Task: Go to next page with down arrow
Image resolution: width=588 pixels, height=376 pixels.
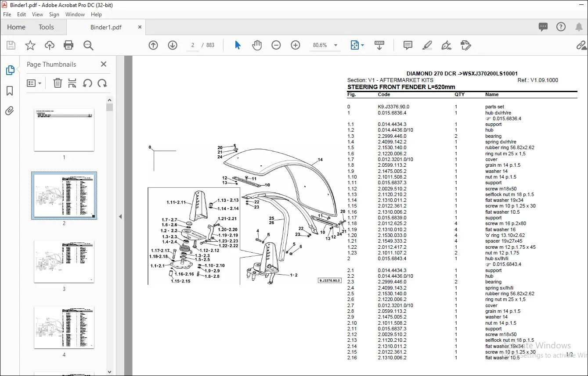Action: [173, 45]
